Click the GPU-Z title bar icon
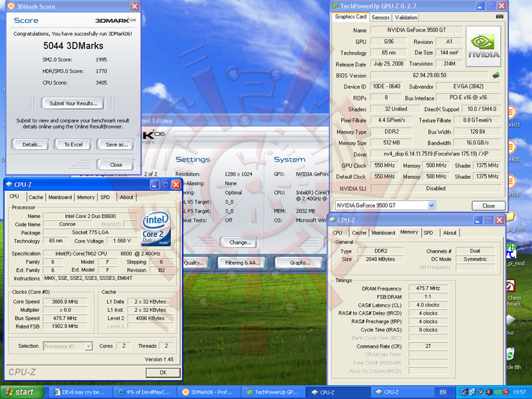532x399 pixels. click(x=335, y=6)
